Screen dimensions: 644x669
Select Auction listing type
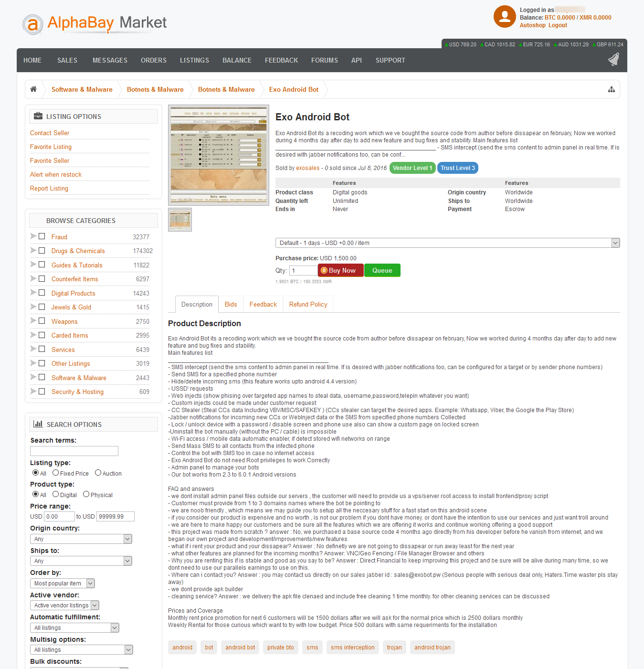click(98, 473)
